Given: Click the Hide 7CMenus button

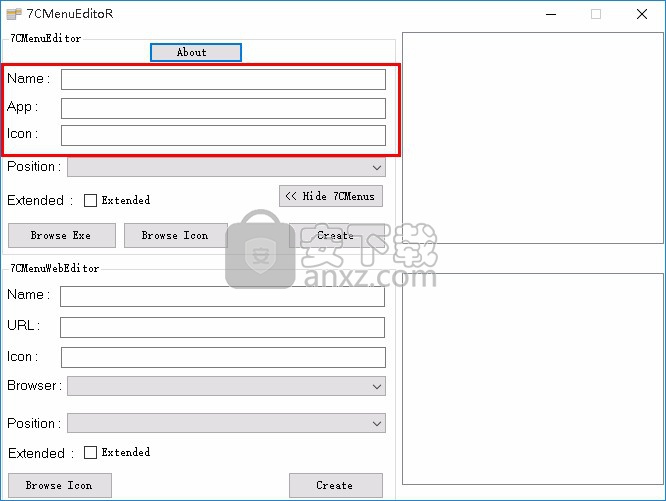Looking at the screenshot, I should [x=331, y=196].
